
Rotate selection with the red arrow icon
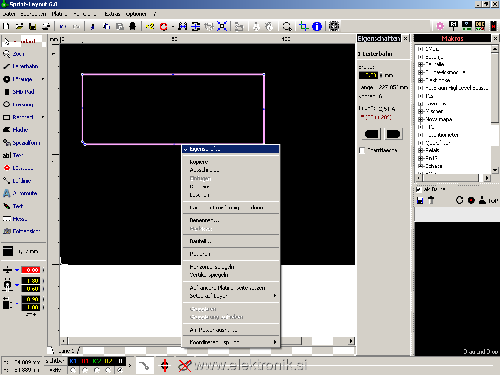pyautogui.click(x=164, y=26)
